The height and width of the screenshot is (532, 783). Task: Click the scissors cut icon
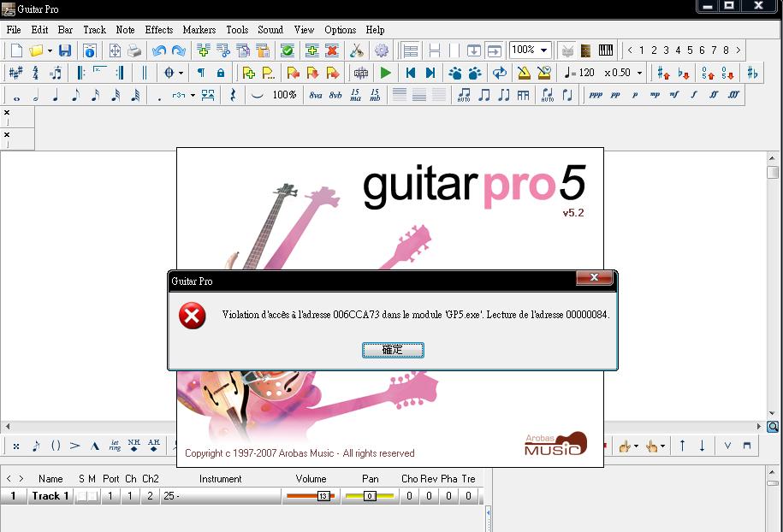click(356, 50)
